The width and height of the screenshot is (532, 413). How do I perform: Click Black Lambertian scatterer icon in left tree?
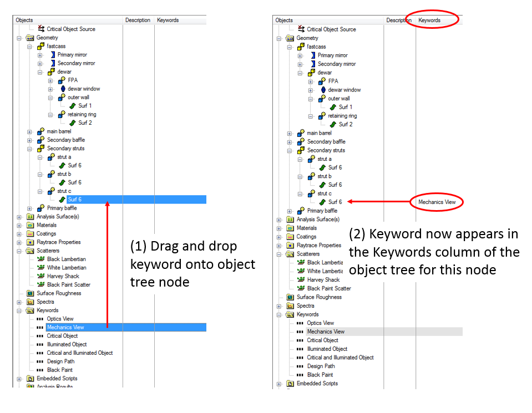tap(40, 259)
